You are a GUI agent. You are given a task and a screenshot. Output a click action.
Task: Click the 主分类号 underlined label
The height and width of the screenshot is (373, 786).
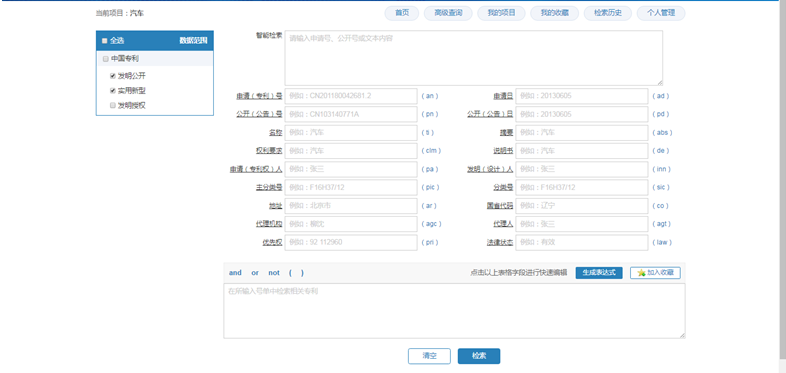pyautogui.click(x=269, y=188)
